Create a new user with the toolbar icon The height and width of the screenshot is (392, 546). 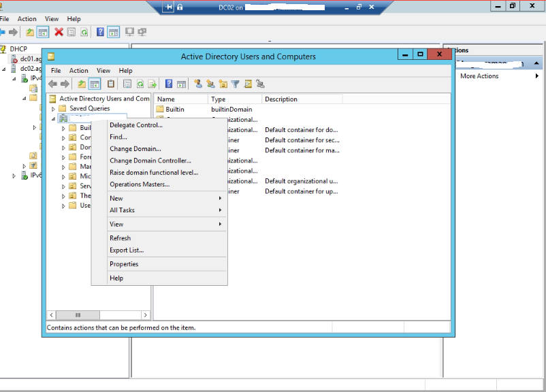click(x=198, y=84)
